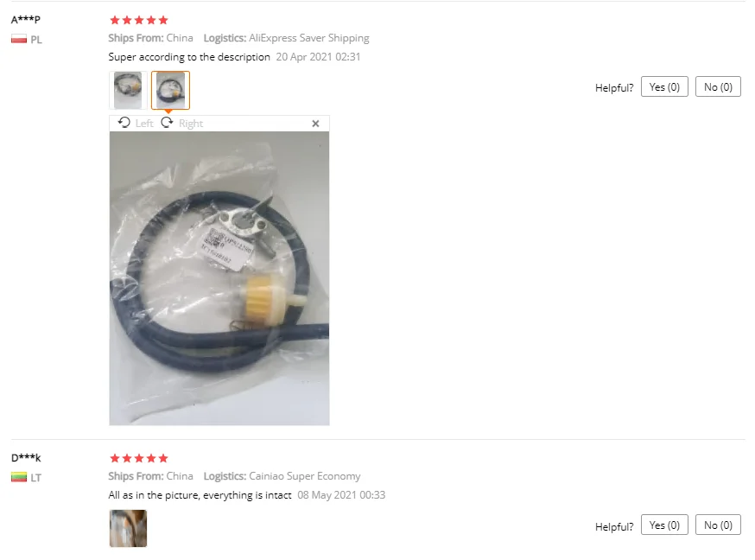Select second highlighted thumbnail in A***P review
The width and height of the screenshot is (755, 560).
tap(170, 90)
